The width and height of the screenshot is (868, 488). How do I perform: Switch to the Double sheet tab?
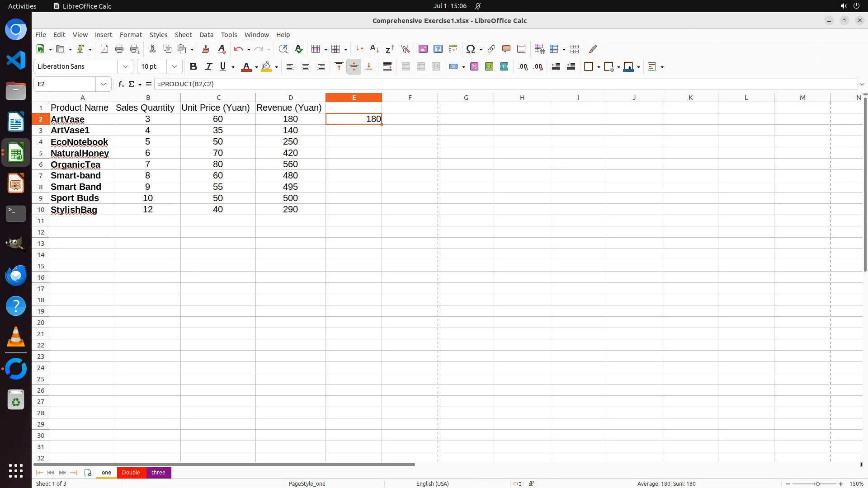(x=131, y=472)
